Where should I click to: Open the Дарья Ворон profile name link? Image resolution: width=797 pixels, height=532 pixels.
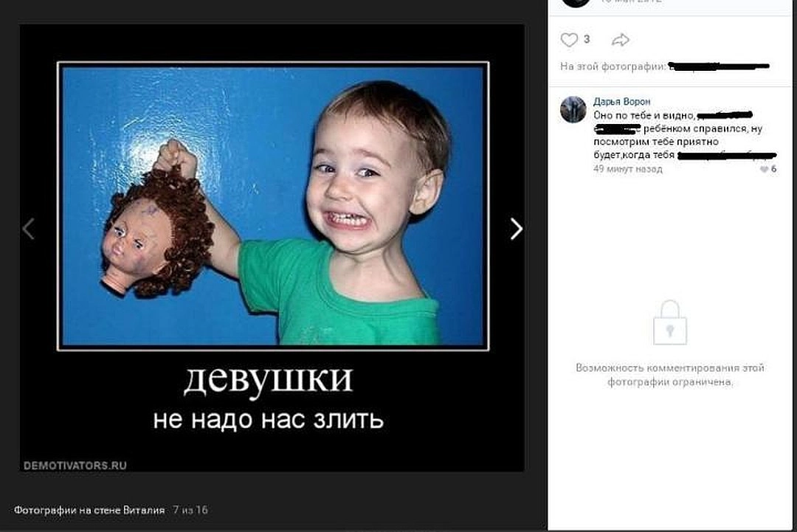(621, 102)
